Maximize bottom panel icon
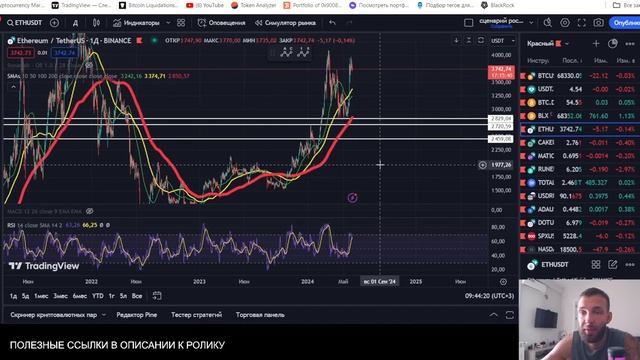This screenshot has height=360, width=640. pyautogui.click(x=509, y=315)
